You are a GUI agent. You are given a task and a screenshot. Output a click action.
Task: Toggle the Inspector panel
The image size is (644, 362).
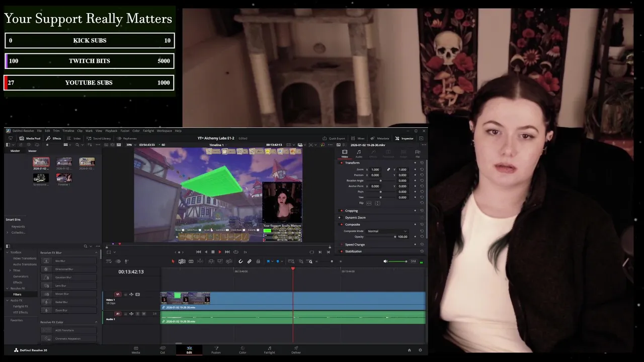405,138
